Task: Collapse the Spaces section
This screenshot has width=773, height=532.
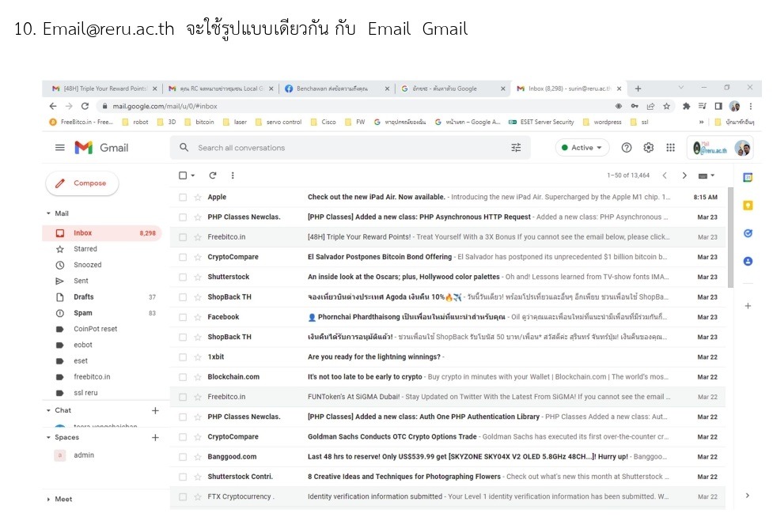Action: click(x=48, y=437)
